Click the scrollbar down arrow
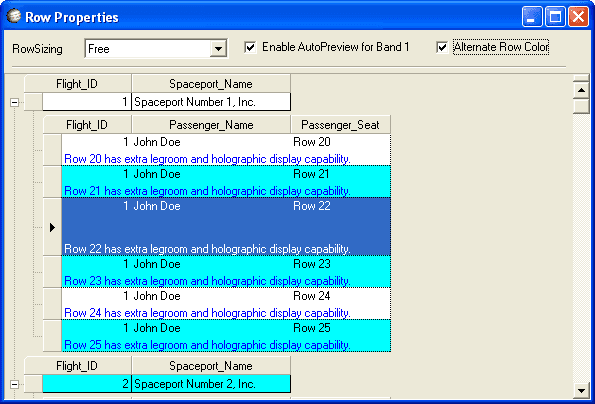 pos(581,390)
